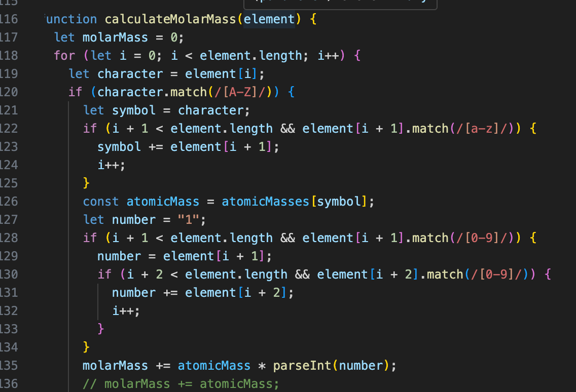
Task: Click the atomicMass constant on line 126
Action: click(163, 201)
